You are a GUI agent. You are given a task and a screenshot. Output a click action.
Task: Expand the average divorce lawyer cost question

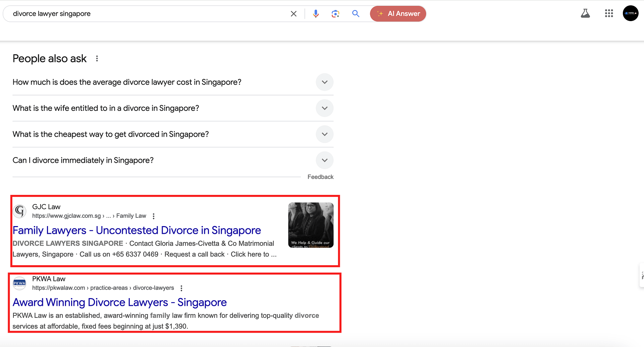(324, 82)
